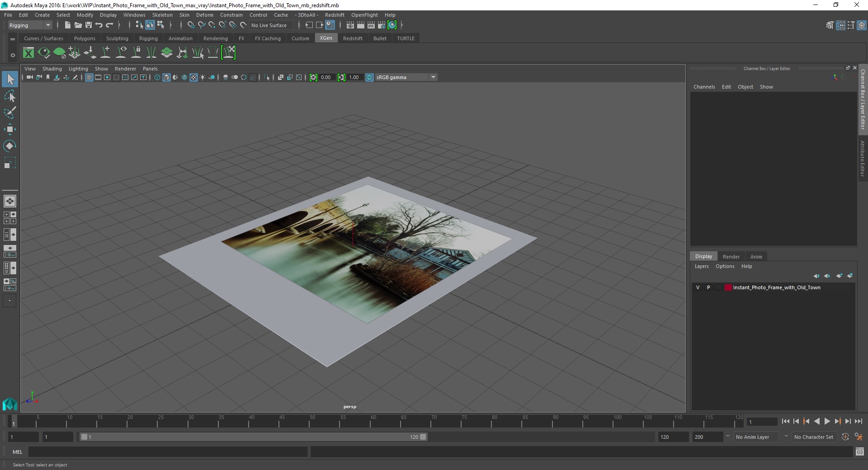Click the XGen guide lock shelf icon

[x=136, y=53]
